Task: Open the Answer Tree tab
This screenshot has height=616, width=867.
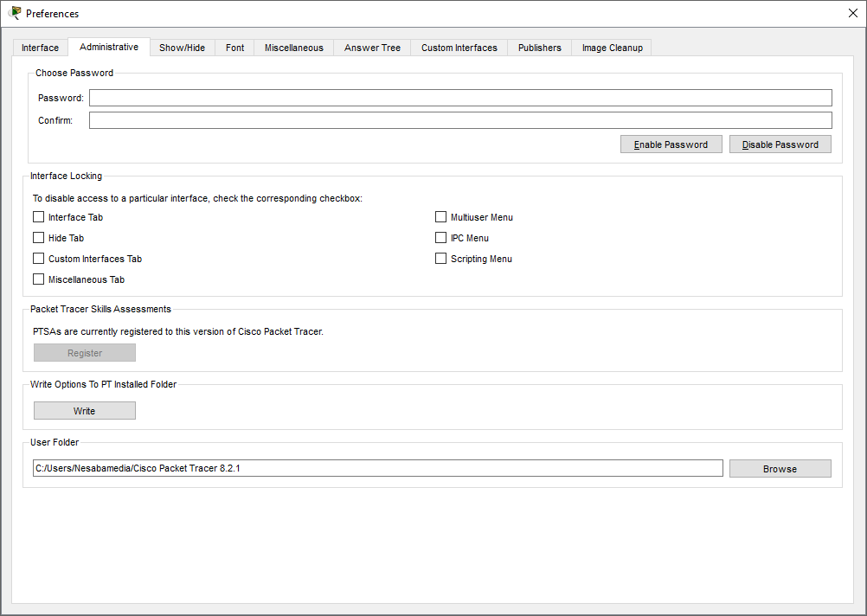Action: point(372,48)
